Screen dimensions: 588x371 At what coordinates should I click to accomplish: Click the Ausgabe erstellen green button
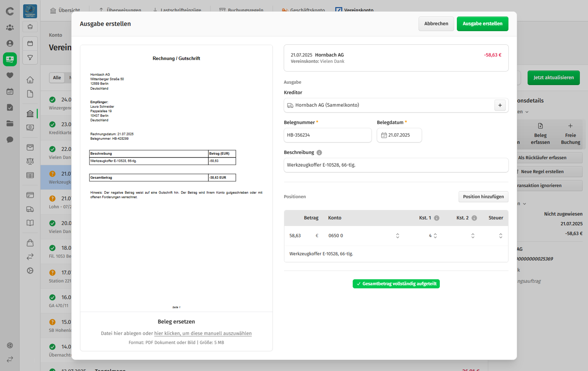pyautogui.click(x=482, y=24)
